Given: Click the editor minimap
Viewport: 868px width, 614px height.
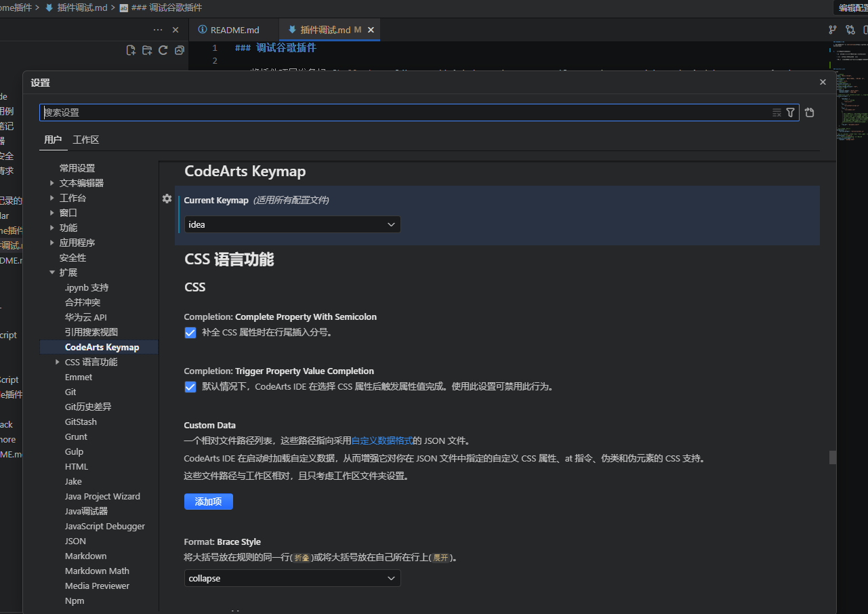Looking at the screenshot, I should (851, 91).
